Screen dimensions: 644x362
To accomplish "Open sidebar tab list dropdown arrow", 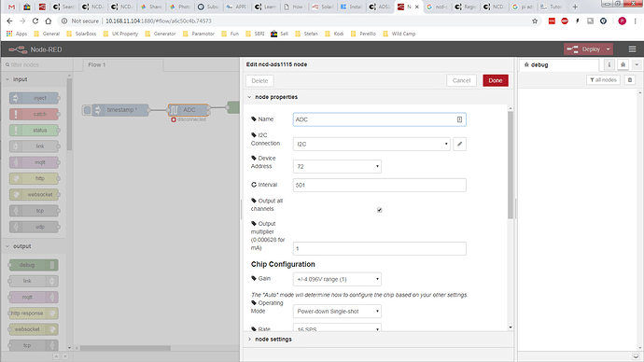I will (x=637, y=65).
